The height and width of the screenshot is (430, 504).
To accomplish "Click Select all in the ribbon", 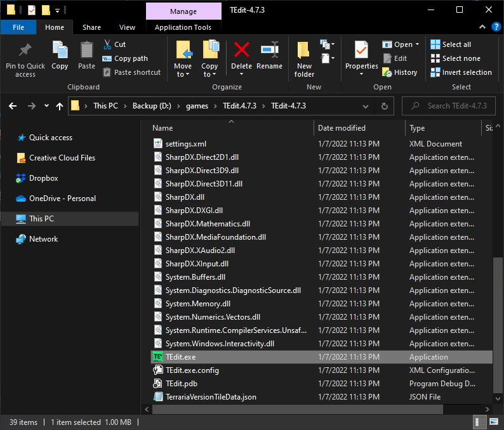I will [451, 44].
